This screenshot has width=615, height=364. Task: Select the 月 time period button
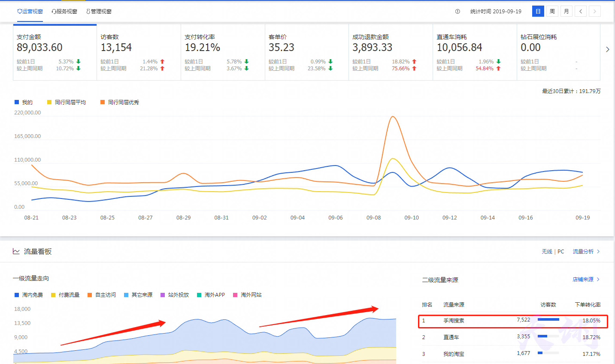(x=567, y=11)
